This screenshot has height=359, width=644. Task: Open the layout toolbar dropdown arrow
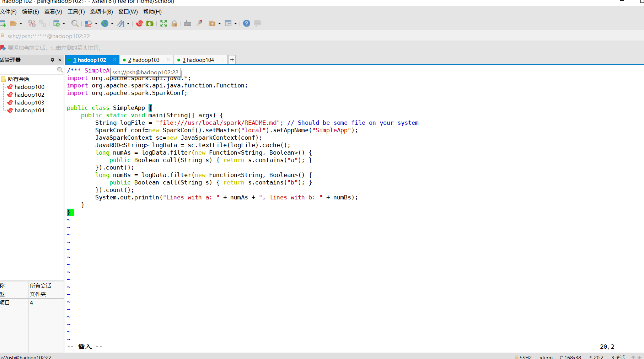click(x=236, y=24)
